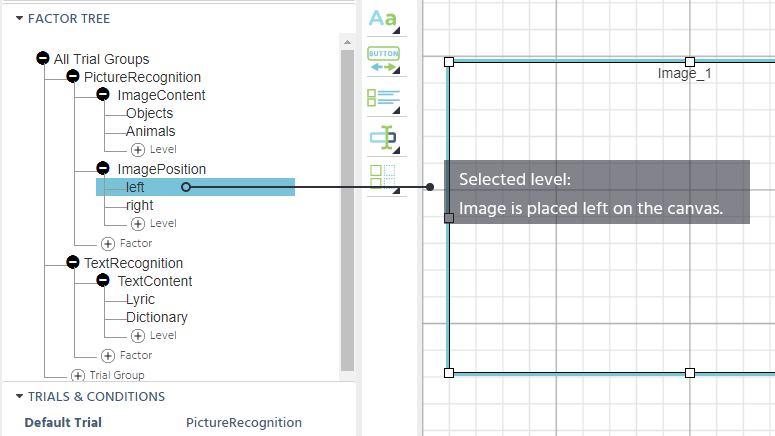Click the left-middle handle of Image_1
This screenshot has height=436, width=775.
point(449,218)
